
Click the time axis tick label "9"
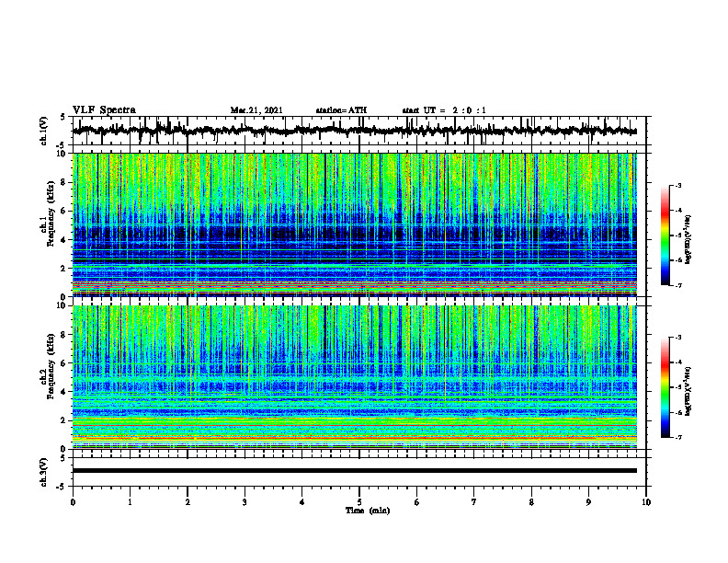(x=588, y=502)
